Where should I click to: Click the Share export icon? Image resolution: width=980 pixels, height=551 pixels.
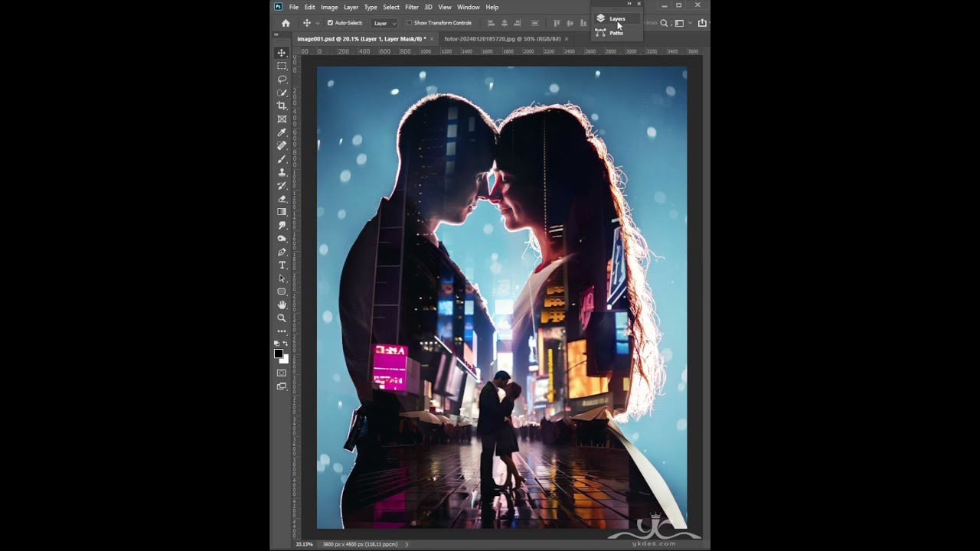(x=702, y=23)
